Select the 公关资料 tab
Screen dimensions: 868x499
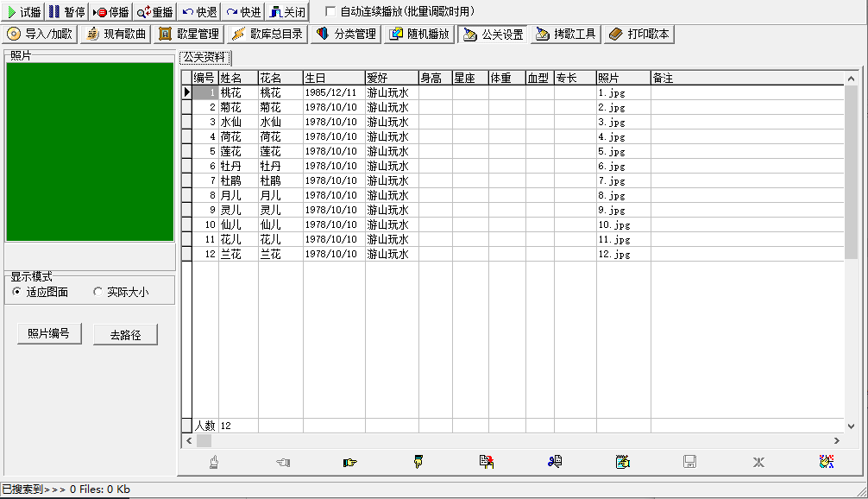(204, 57)
